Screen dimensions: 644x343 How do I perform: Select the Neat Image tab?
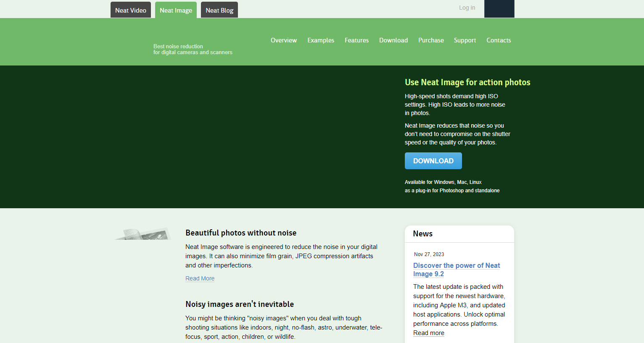[x=176, y=10]
